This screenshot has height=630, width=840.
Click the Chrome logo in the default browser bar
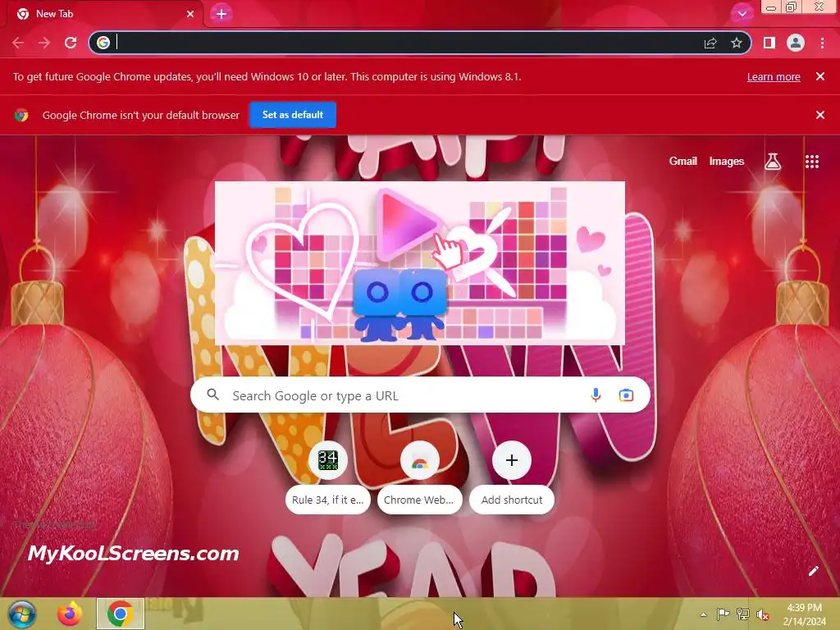click(x=21, y=115)
